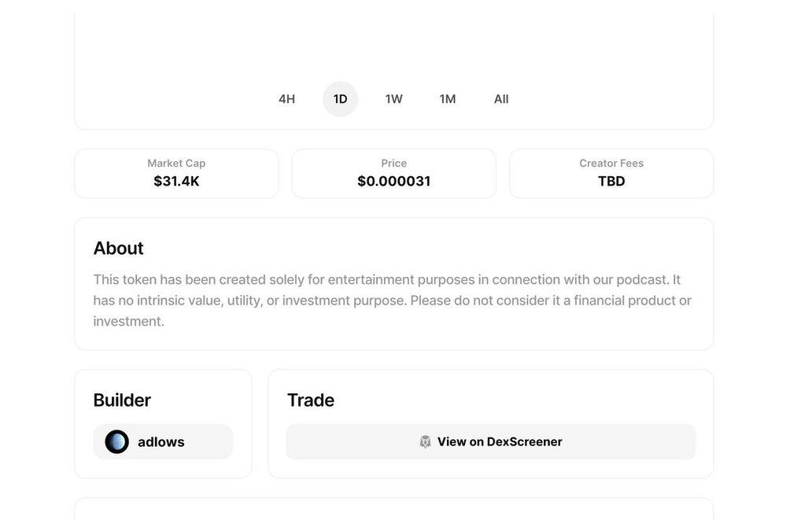Click the TBD creator fees value
Image resolution: width=812 pixels, height=520 pixels.
tap(611, 182)
